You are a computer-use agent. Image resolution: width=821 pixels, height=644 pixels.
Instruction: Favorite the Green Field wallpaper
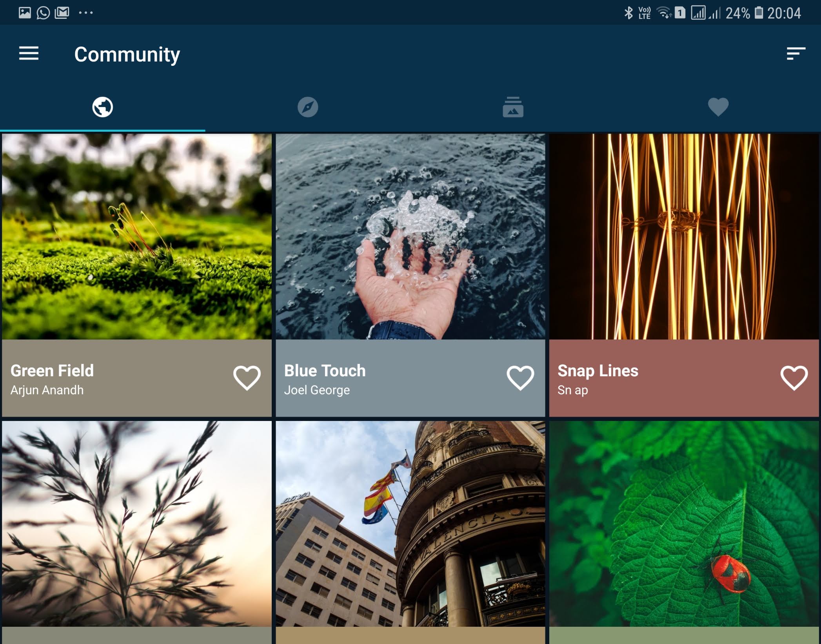(247, 378)
